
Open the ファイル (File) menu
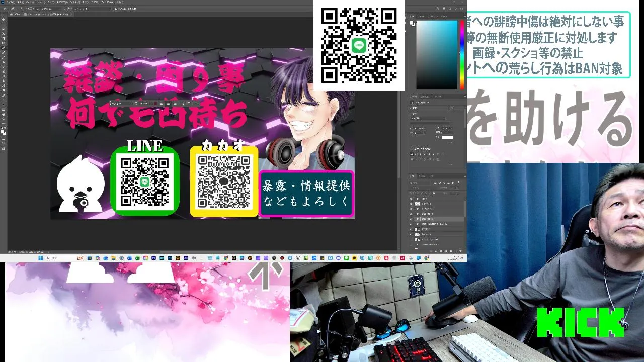(x=10, y=2)
